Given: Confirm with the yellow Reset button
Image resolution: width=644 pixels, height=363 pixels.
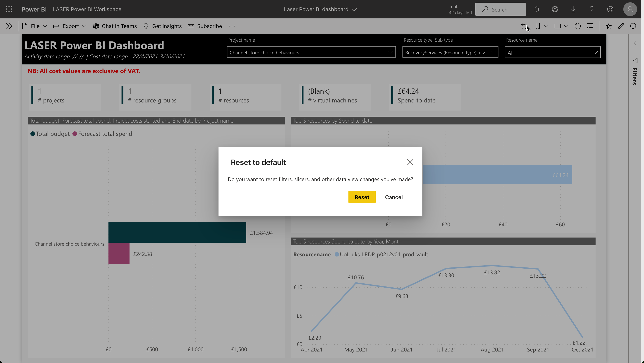Looking at the screenshot, I should (x=362, y=197).
